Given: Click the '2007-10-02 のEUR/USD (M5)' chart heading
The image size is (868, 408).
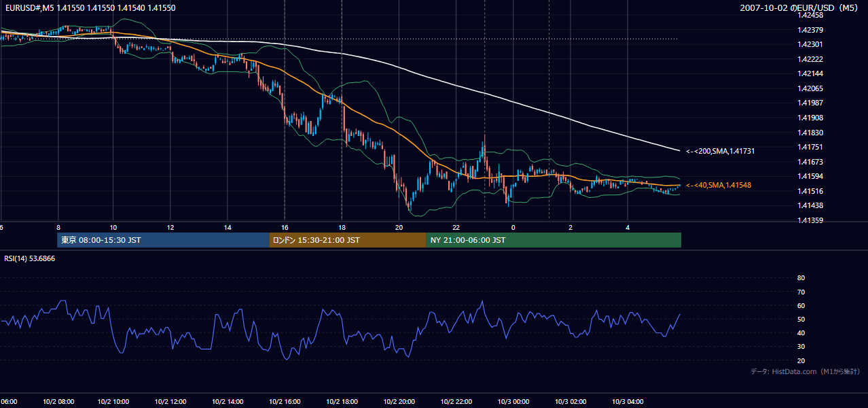Looking at the screenshot, I should 800,7.
